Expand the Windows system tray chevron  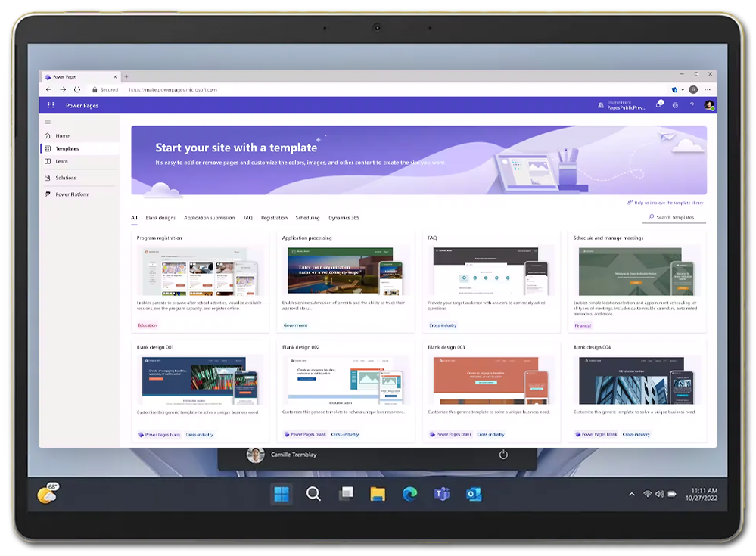click(x=631, y=493)
